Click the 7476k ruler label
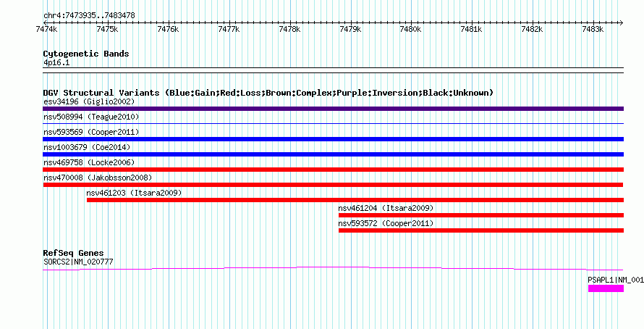The height and width of the screenshot is (329, 644). [x=168, y=29]
